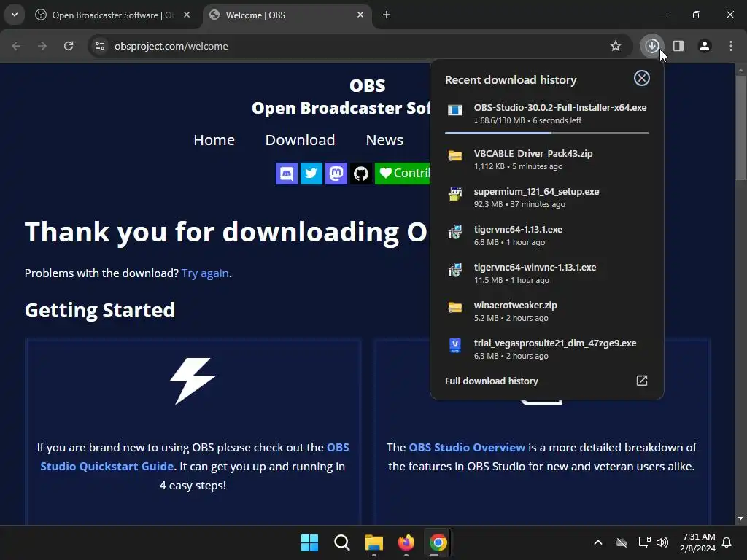Go to the Download nav item
This screenshot has height=560, width=747.
[300, 140]
